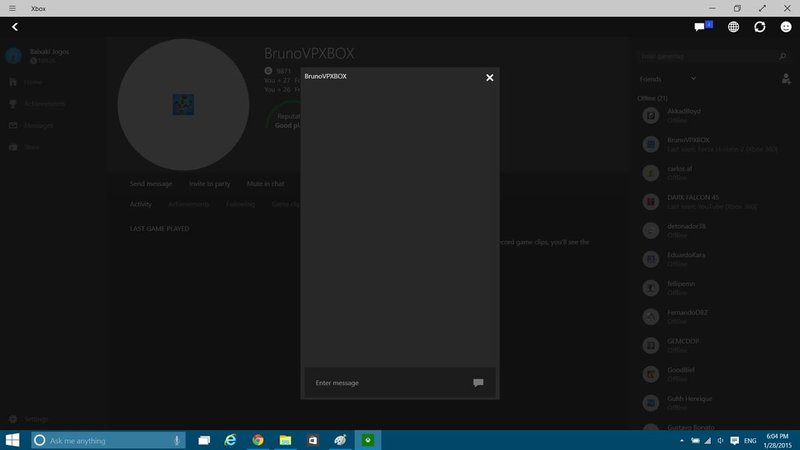Click Mute in chat
The image size is (800, 450).
point(265,184)
